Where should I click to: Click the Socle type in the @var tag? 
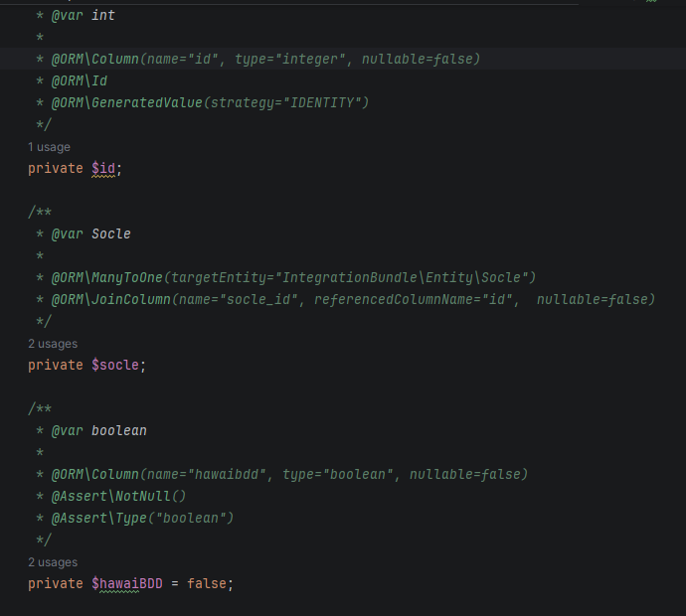tap(111, 234)
